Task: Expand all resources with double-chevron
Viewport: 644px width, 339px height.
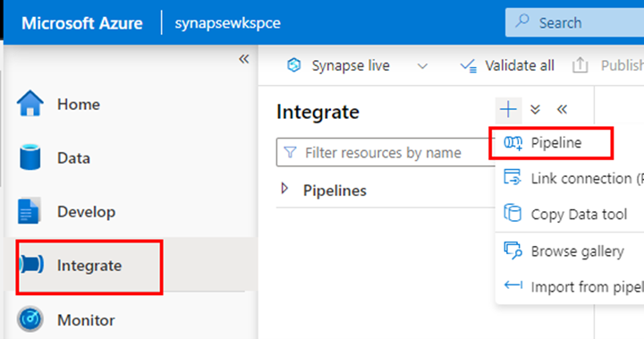Action: (535, 109)
